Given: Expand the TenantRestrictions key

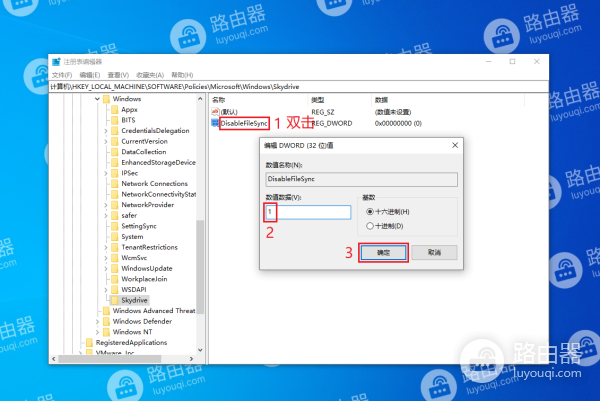Looking at the screenshot, I should 106,248.
